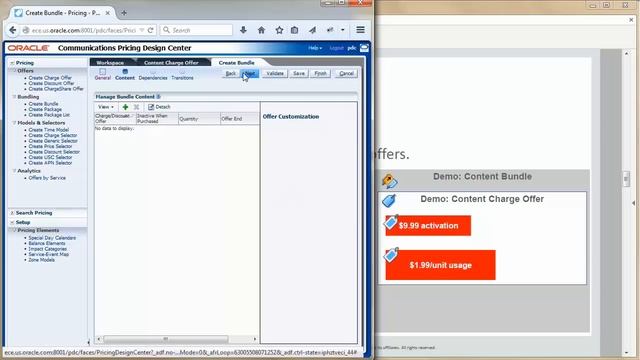The height and width of the screenshot is (360, 640).
Task: Click the help icon beside Manage Bundle Content
Action: click(x=158, y=97)
